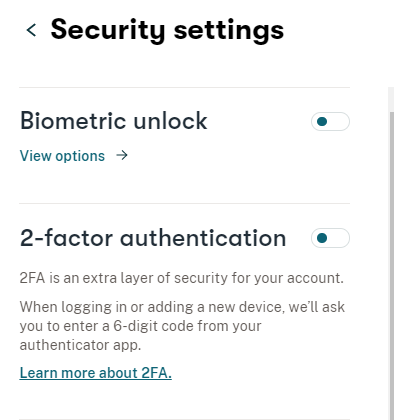Click the 'authenticator app.' text line
Screen dimensions: 394x420
80,345
